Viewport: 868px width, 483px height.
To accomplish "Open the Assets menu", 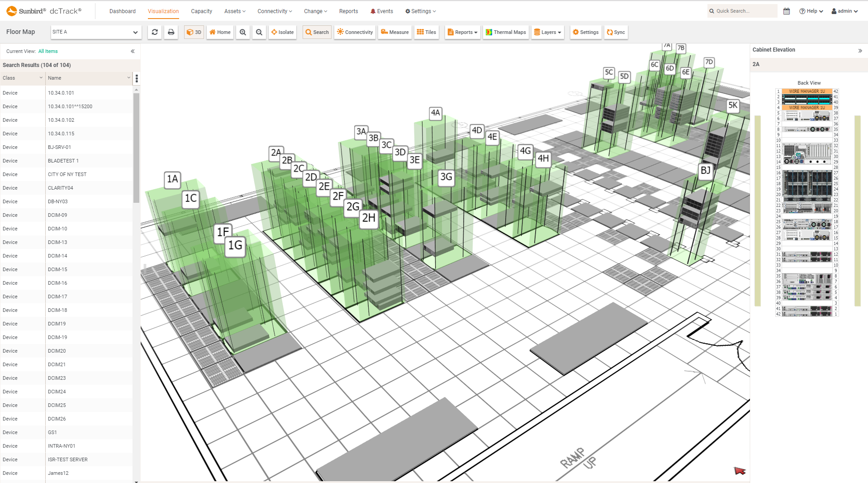I will [234, 11].
